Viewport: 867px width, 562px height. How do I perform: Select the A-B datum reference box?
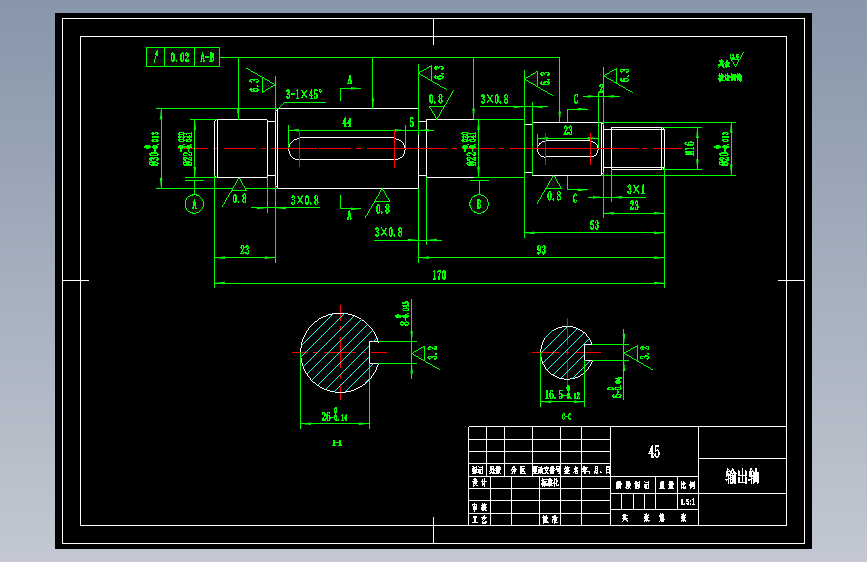pyautogui.click(x=207, y=57)
